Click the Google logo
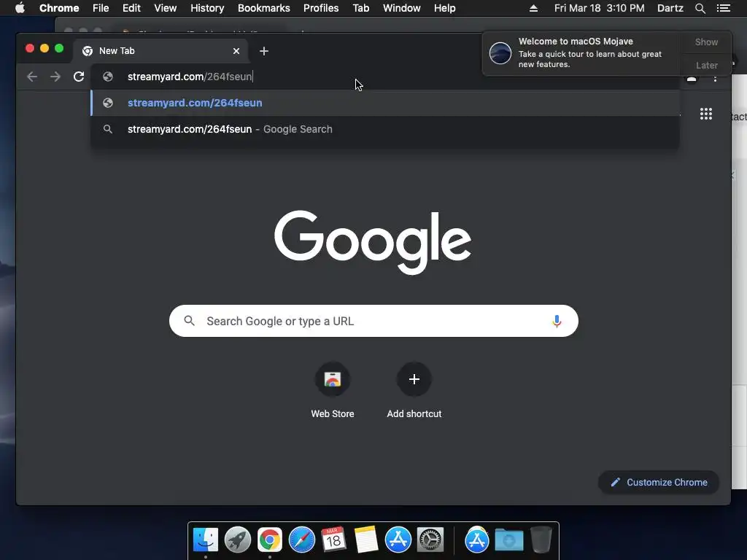The image size is (747, 560). [x=373, y=242]
